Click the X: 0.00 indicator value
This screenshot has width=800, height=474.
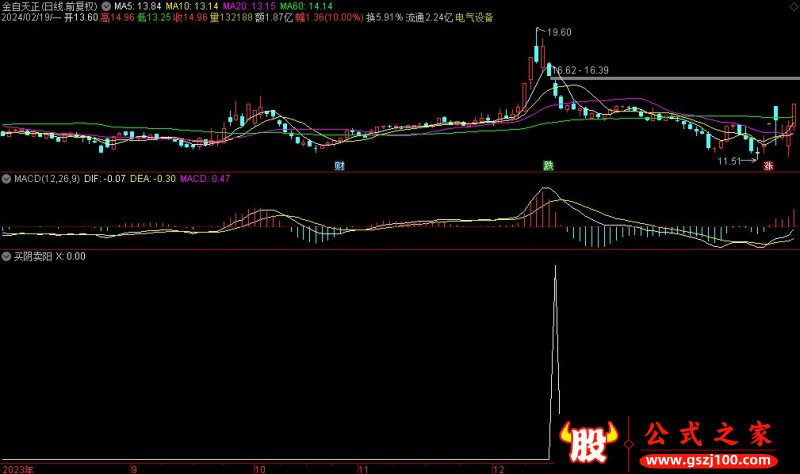pos(70,256)
